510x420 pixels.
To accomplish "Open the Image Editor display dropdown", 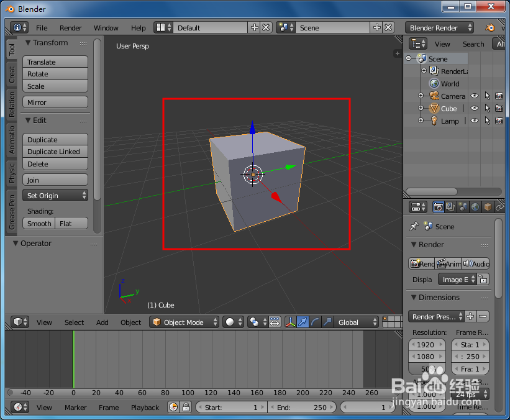I will click(x=457, y=280).
